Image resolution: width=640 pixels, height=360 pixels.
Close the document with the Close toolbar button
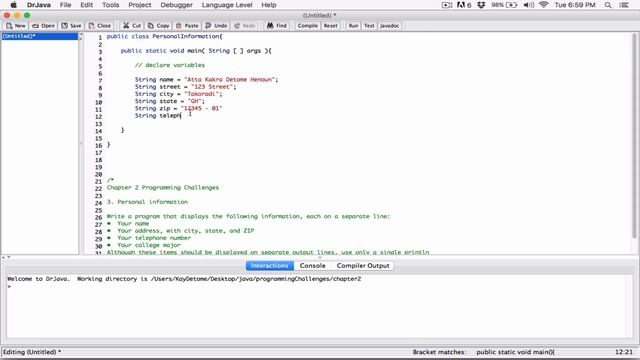point(100,26)
